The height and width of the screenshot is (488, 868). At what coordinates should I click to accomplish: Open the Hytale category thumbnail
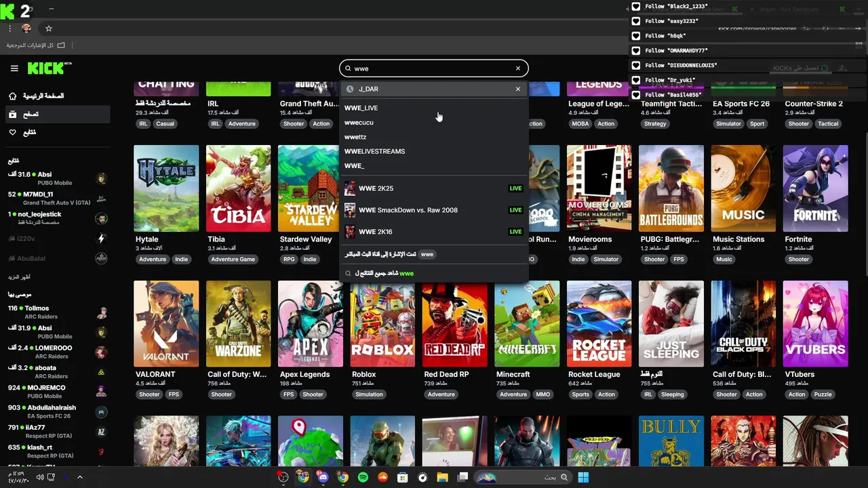click(x=166, y=188)
